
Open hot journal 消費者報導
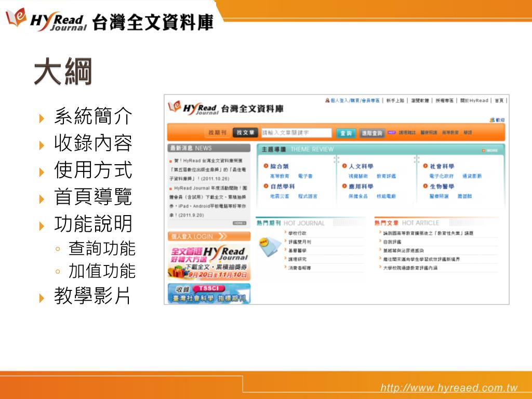[x=300, y=268]
